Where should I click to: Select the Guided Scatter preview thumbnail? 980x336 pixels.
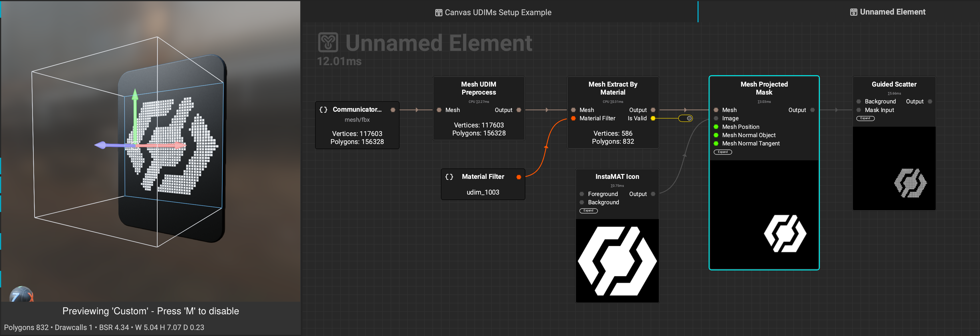coord(894,168)
